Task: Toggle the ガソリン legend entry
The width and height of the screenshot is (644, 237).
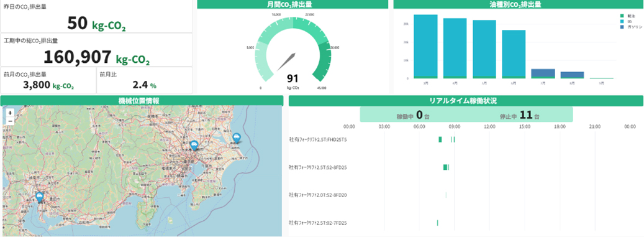Action: [631, 26]
